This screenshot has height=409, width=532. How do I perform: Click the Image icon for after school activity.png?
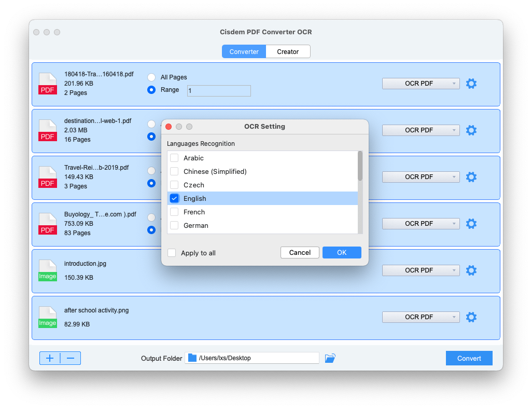pos(47,317)
